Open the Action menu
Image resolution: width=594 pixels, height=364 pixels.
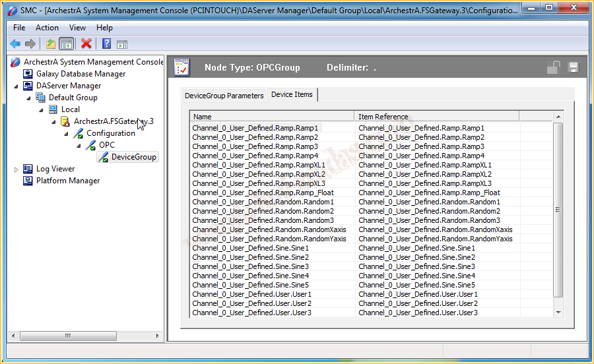[47, 28]
